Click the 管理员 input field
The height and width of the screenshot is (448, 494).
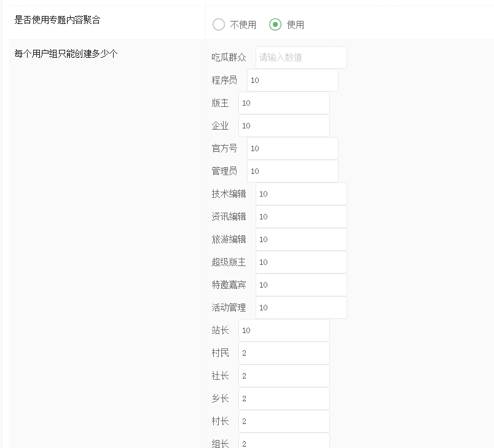[292, 171]
